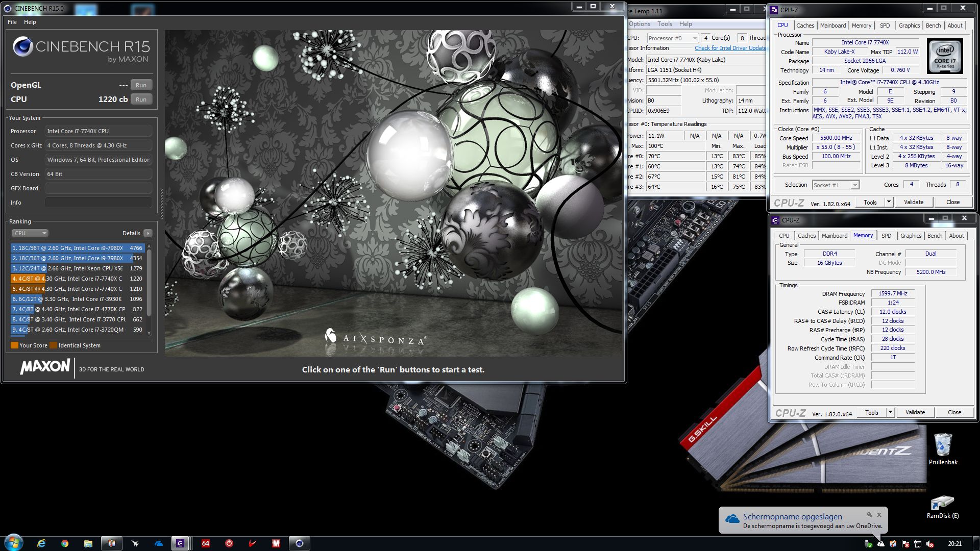980x551 pixels.
Task: Click the Cinebench R15 logo sphere
Action: click(23, 47)
